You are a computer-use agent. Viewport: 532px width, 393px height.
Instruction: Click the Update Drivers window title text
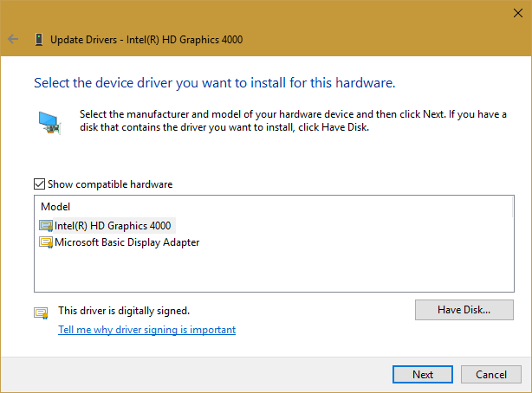pos(146,40)
